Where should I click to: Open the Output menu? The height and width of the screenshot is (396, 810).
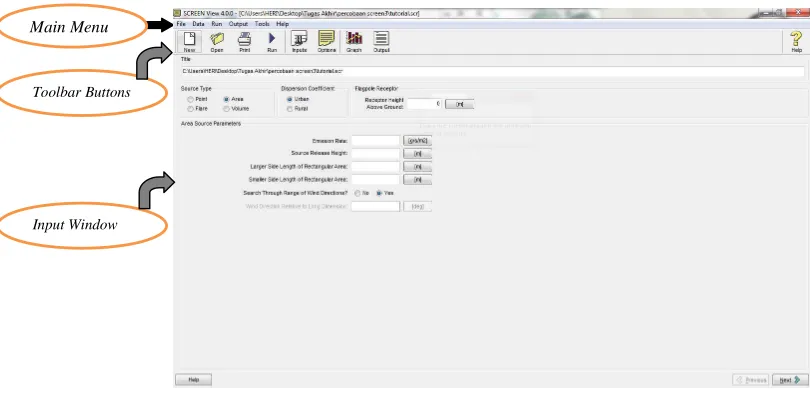click(238, 24)
